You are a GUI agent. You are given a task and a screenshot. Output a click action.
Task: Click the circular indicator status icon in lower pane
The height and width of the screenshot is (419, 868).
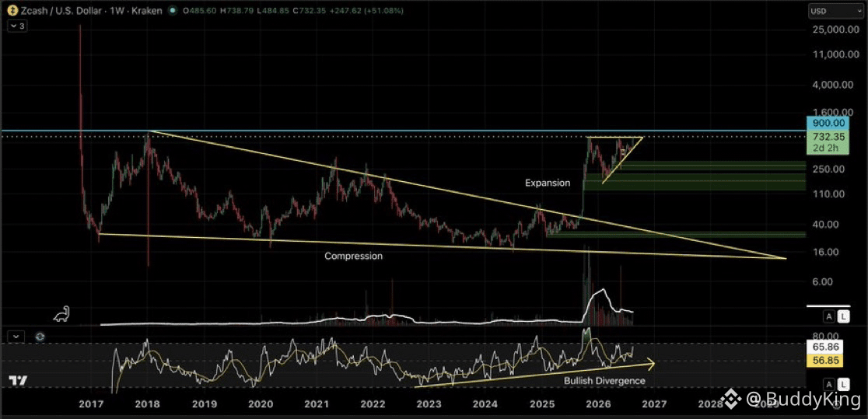coord(40,337)
